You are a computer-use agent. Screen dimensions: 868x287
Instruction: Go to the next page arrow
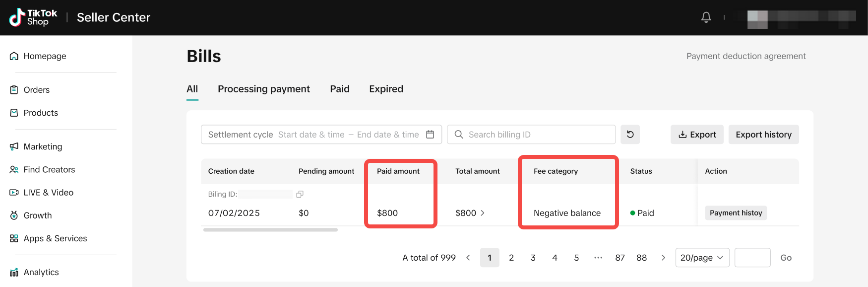(663, 258)
